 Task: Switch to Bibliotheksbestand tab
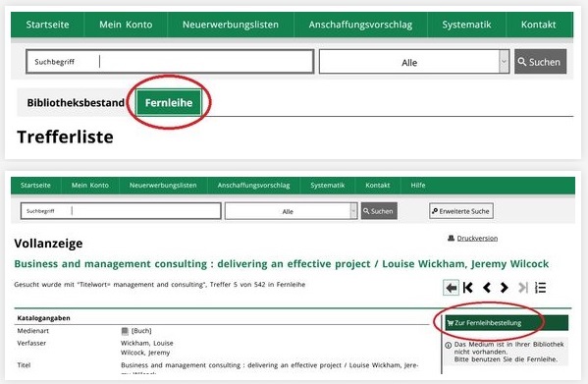pos(76,102)
